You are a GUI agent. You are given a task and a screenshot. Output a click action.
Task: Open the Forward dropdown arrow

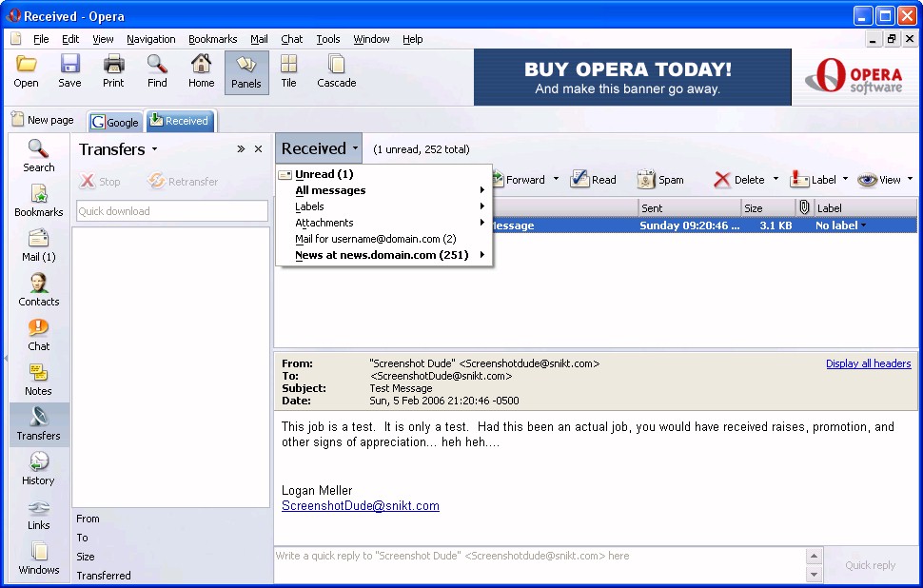coord(556,179)
